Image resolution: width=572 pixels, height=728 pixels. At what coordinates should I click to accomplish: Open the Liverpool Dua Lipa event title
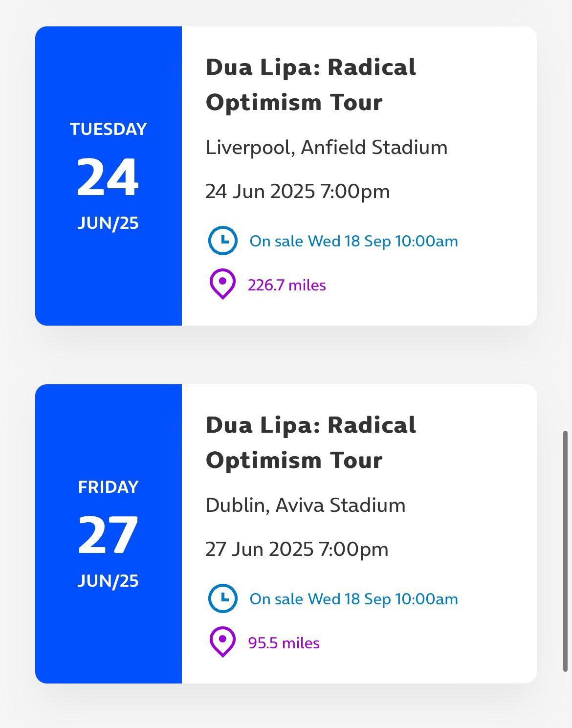(311, 85)
